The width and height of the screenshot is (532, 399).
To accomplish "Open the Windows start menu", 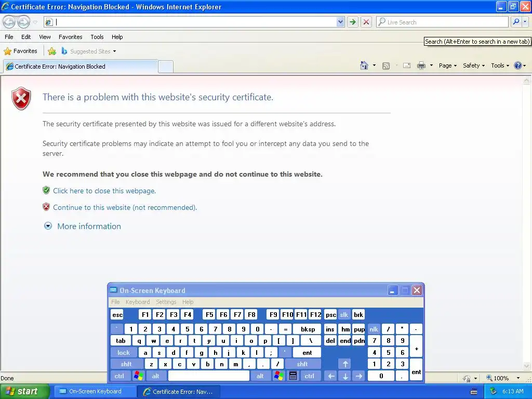I will (x=24, y=391).
